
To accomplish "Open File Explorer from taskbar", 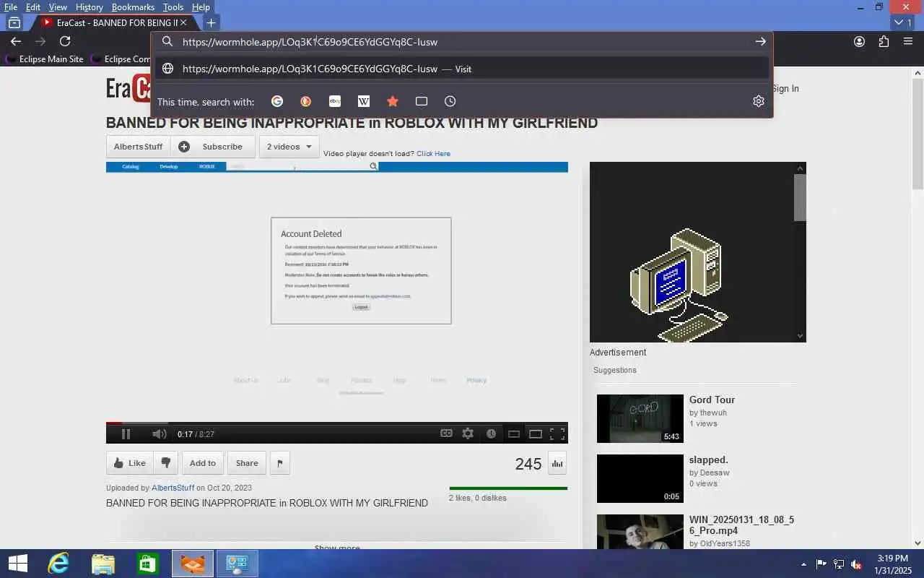I will tap(103, 564).
